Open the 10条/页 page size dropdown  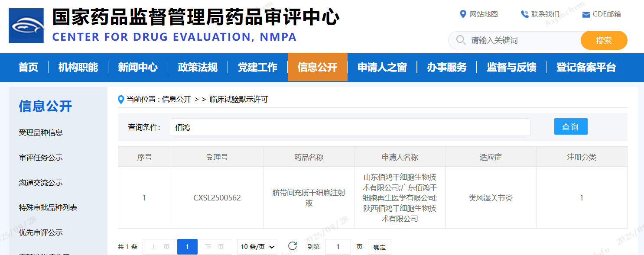click(258, 247)
